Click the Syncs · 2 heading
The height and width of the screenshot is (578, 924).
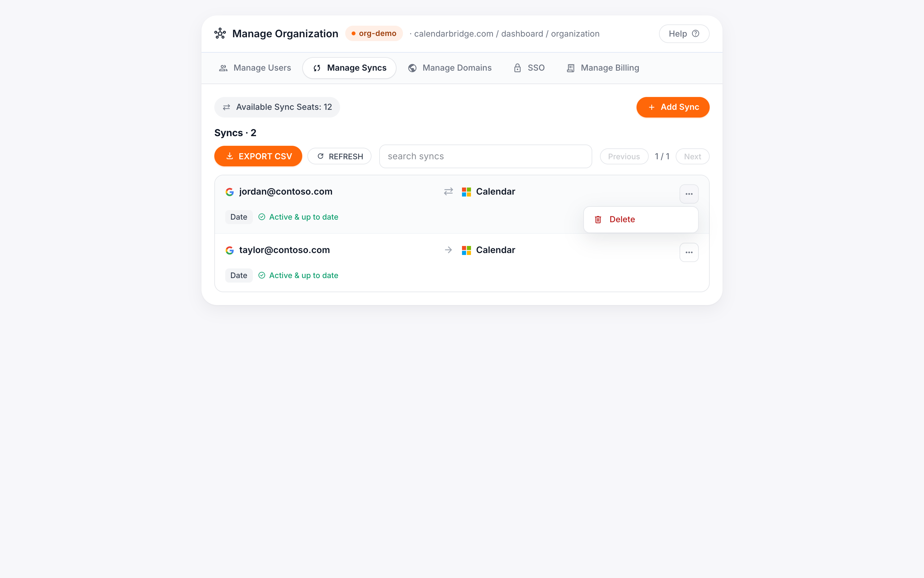tap(235, 133)
